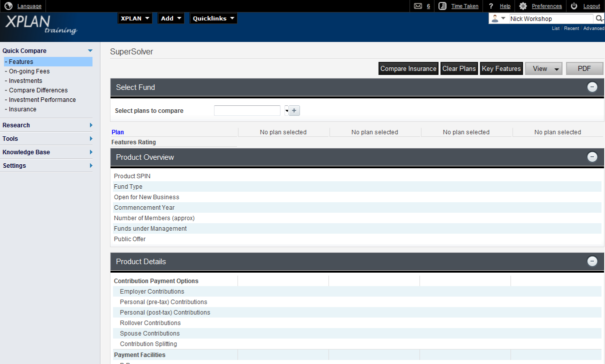The image size is (605, 364).
Task: Click the plus button to add plan
Action: click(x=294, y=111)
